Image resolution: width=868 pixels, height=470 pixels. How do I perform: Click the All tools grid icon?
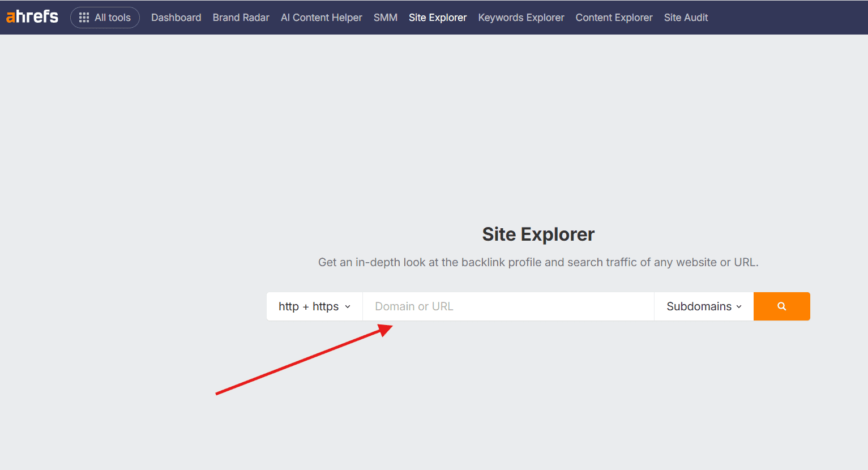point(84,18)
